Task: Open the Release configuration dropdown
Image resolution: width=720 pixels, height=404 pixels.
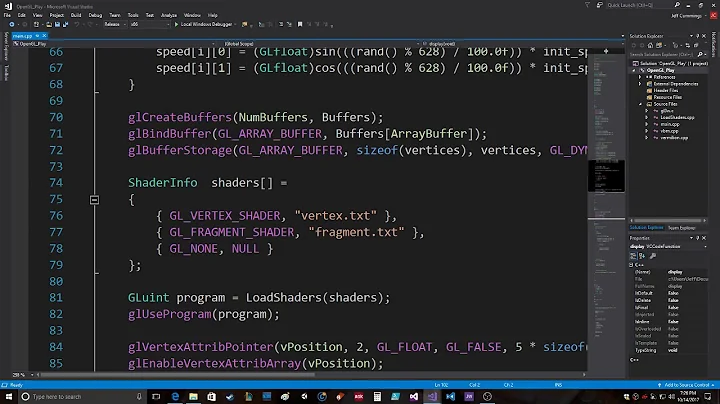Action: tap(115, 24)
